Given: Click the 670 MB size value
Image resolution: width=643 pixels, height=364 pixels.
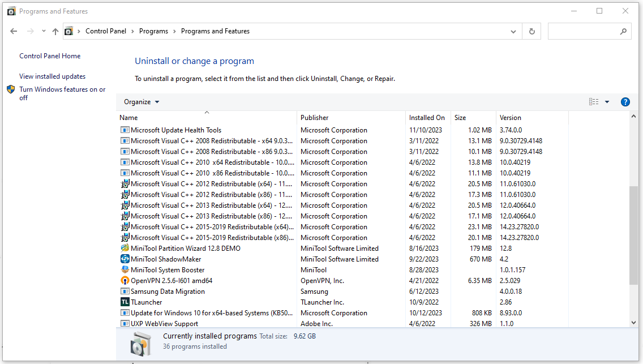Looking at the screenshot, I should pos(481,259).
